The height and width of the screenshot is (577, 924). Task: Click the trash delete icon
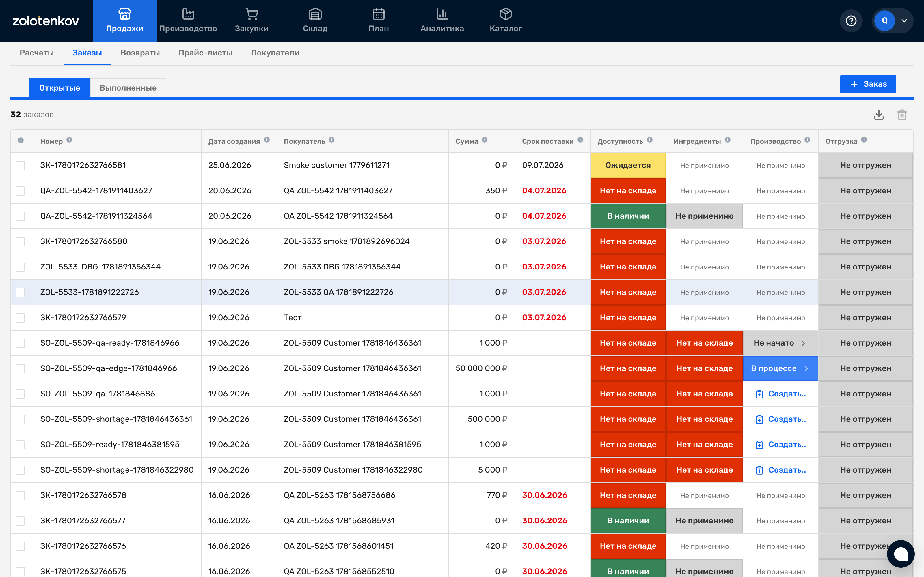click(x=902, y=115)
